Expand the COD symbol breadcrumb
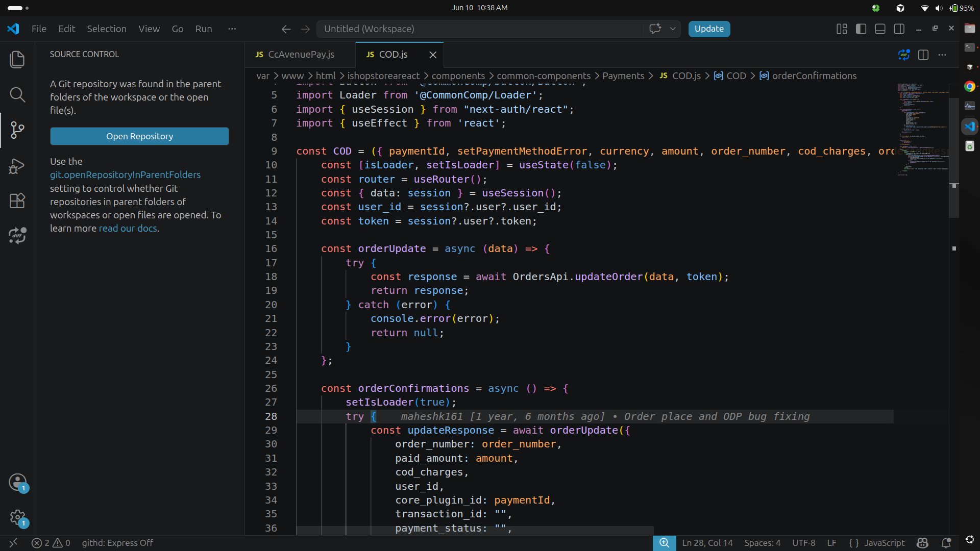980x551 pixels. coord(730,76)
